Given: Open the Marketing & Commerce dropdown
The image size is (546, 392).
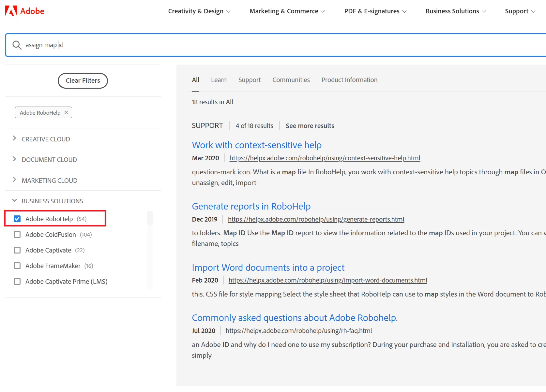Looking at the screenshot, I should pos(287,11).
